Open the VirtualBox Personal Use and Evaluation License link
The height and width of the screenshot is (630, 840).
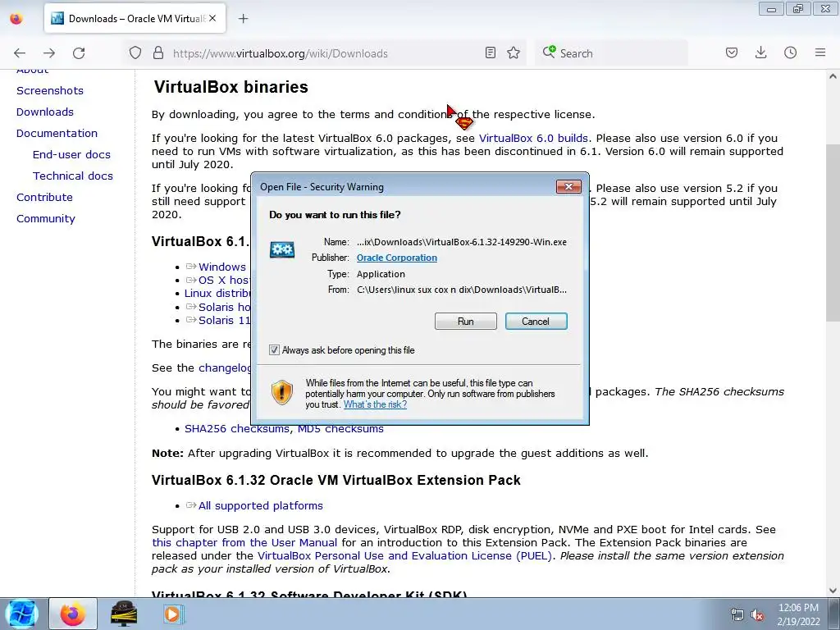tap(404, 556)
